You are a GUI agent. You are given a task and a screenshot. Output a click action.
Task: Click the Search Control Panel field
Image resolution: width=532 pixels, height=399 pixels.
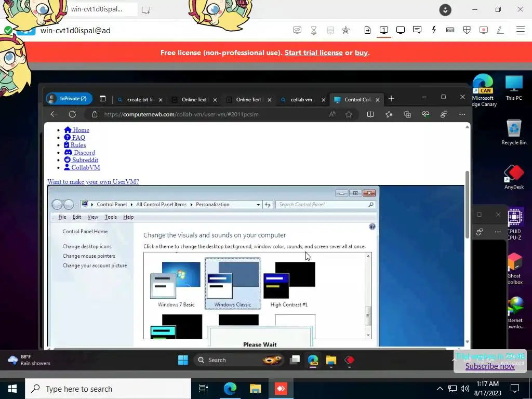[x=326, y=205]
